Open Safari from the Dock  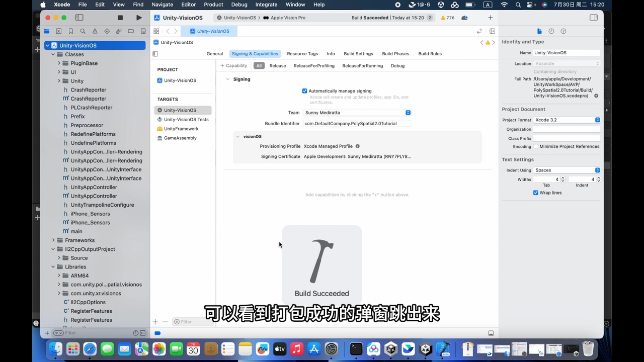(90, 348)
